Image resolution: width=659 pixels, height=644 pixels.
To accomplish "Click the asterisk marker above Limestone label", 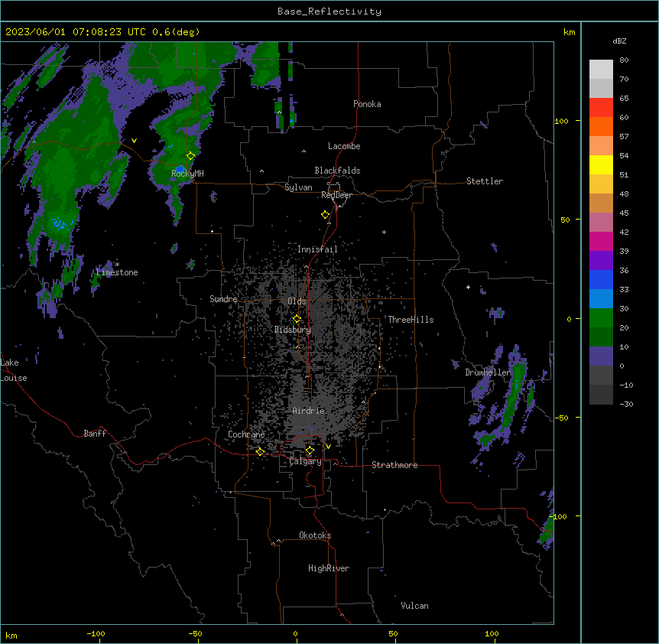I will [117, 265].
